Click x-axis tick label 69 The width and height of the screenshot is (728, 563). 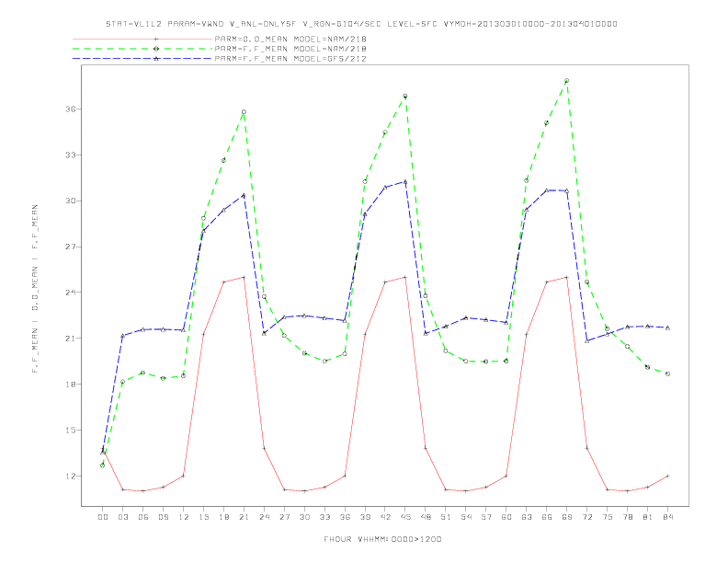tap(567, 517)
